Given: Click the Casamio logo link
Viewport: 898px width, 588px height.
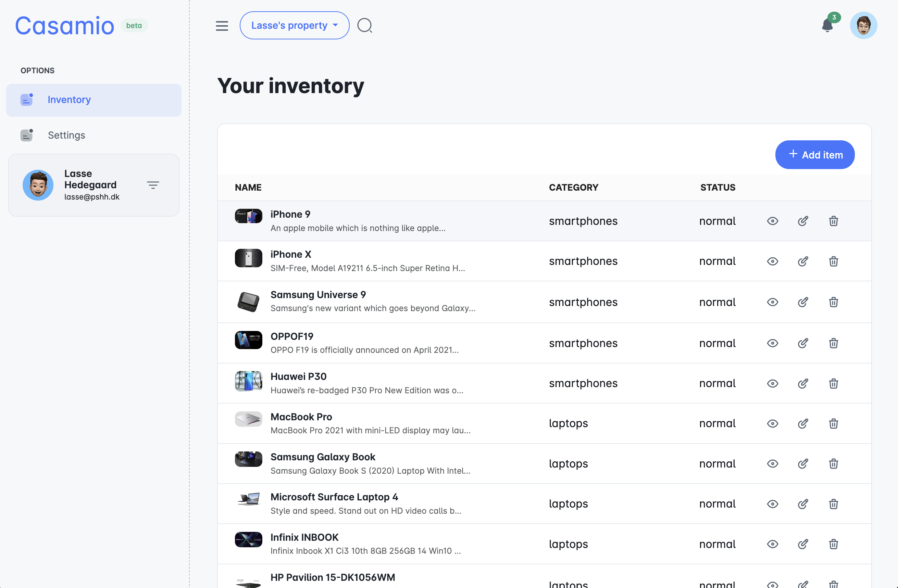Looking at the screenshot, I should (64, 26).
